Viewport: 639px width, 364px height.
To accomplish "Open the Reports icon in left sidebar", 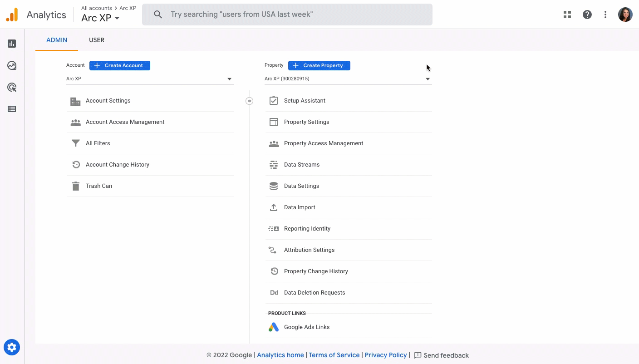I will 12,44.
